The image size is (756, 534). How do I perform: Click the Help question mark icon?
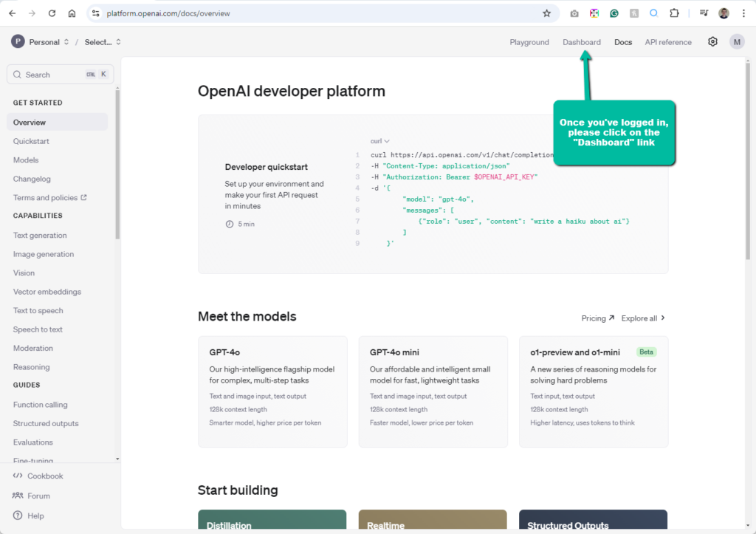(x=18, y=516)
